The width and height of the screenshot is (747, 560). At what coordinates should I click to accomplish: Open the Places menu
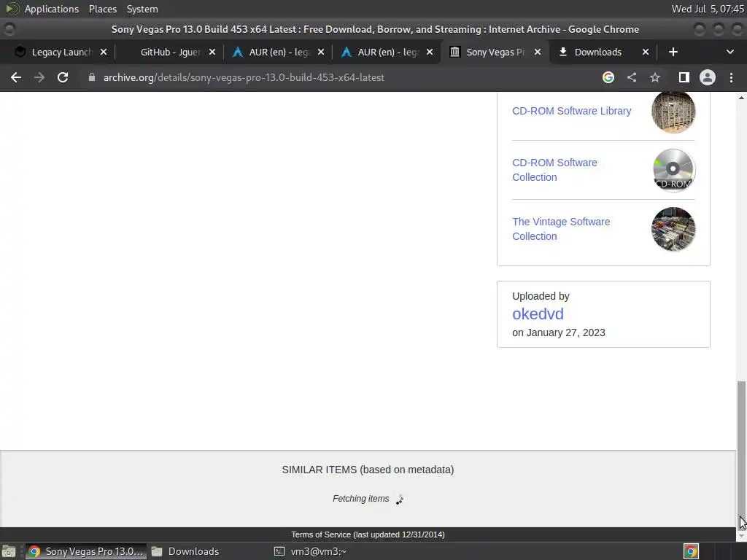click(x=103, y=9)
